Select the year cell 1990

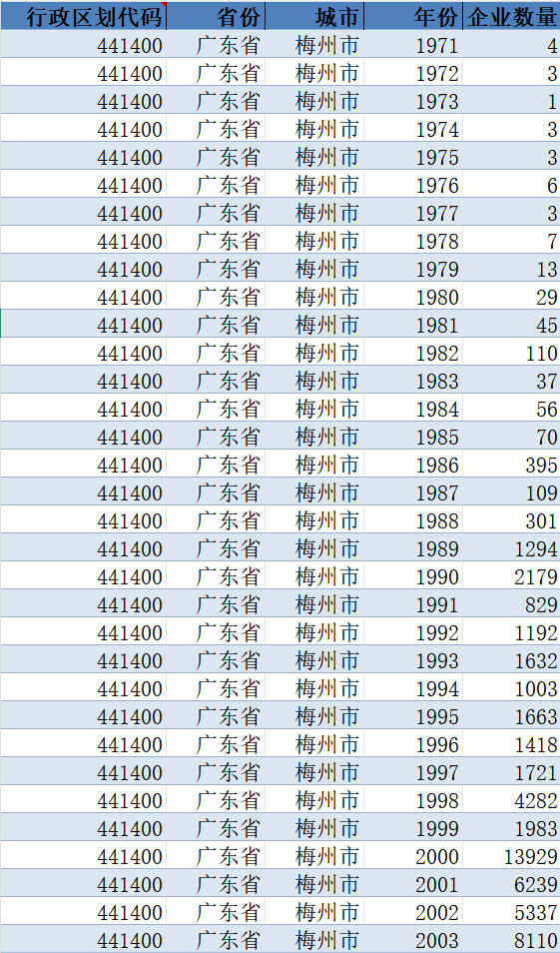[413, 575]
